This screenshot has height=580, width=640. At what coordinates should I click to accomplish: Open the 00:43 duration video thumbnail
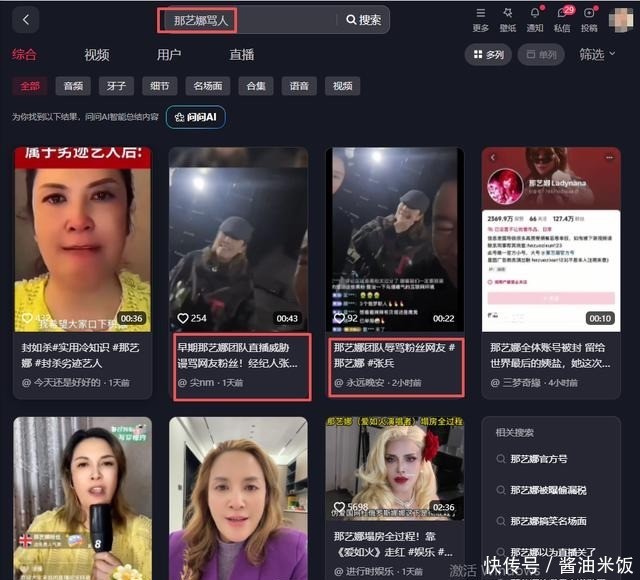tap(238, 240)
